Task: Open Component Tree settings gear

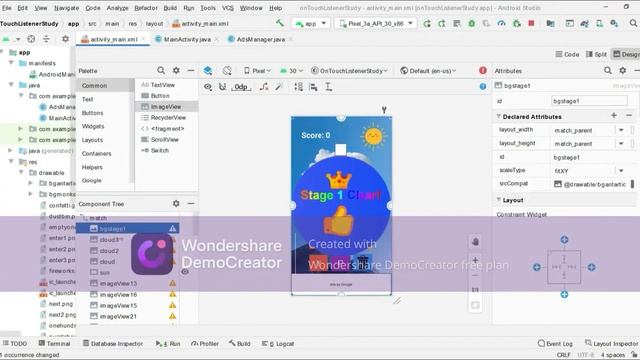Action: pos(176,203)
